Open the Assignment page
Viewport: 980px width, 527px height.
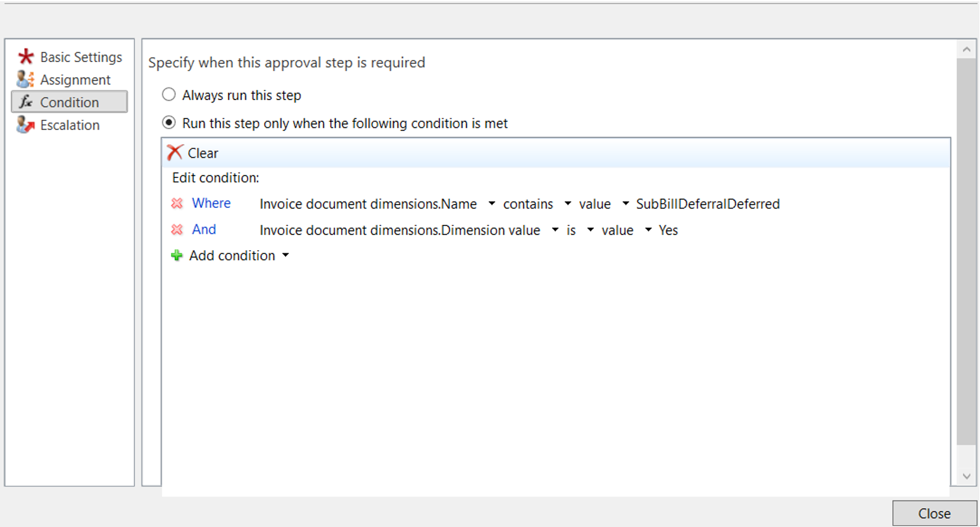pyautogui.click(x=75, y=80)
